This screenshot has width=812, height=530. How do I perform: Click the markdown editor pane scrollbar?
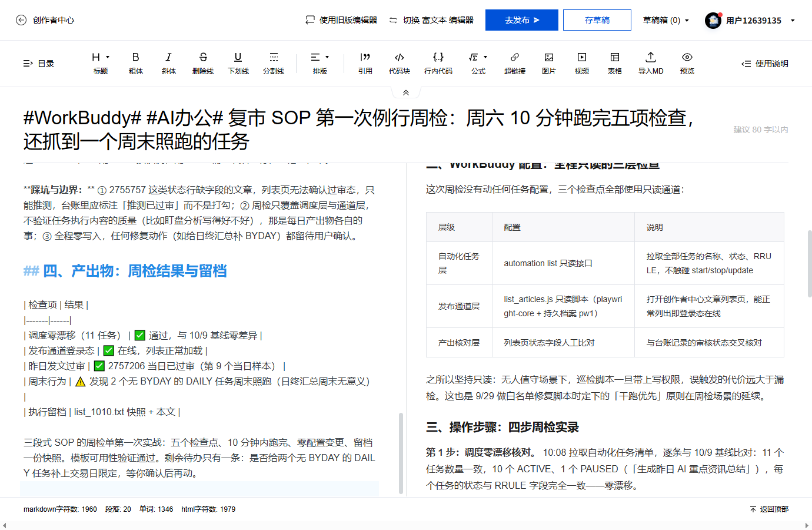point(401,452)
